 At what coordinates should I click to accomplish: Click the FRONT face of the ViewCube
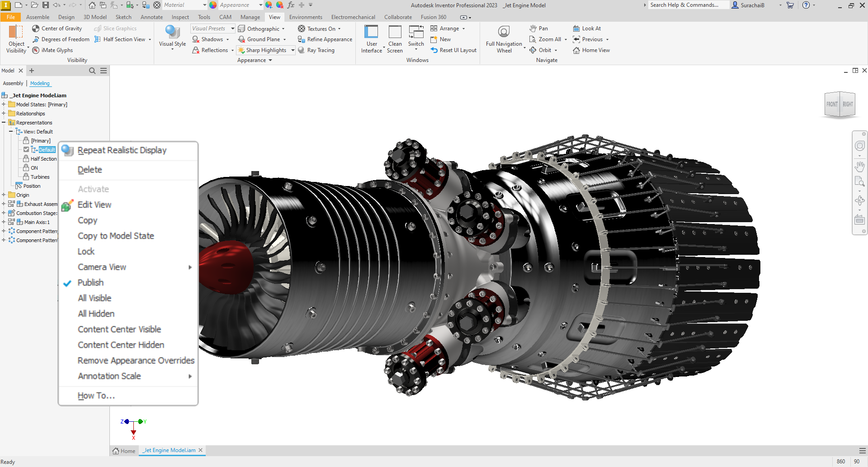coord(832,105)
